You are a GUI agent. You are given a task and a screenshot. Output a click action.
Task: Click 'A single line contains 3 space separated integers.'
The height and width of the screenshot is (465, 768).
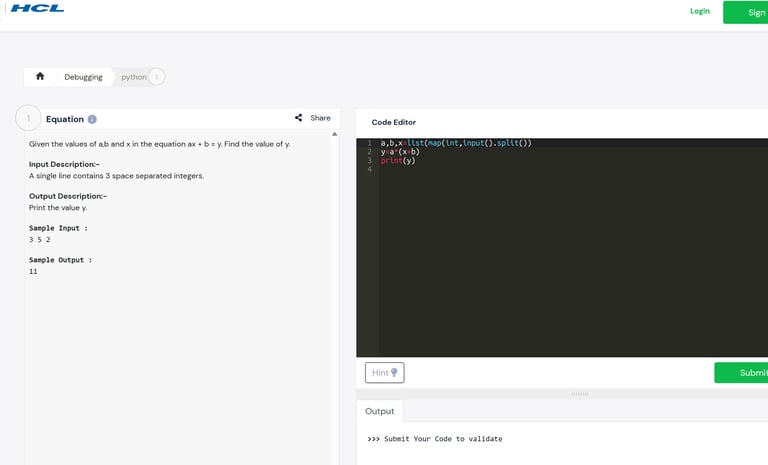click(x=116, y=176)
